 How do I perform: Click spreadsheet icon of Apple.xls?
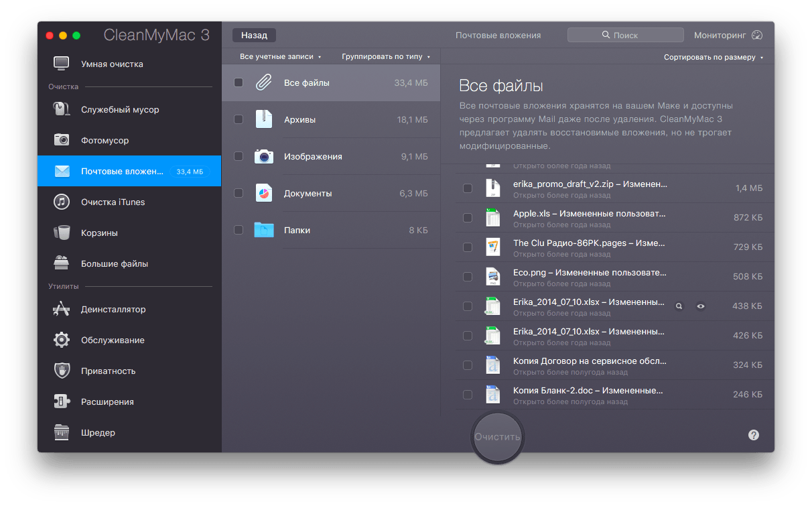tap(492, 218)
